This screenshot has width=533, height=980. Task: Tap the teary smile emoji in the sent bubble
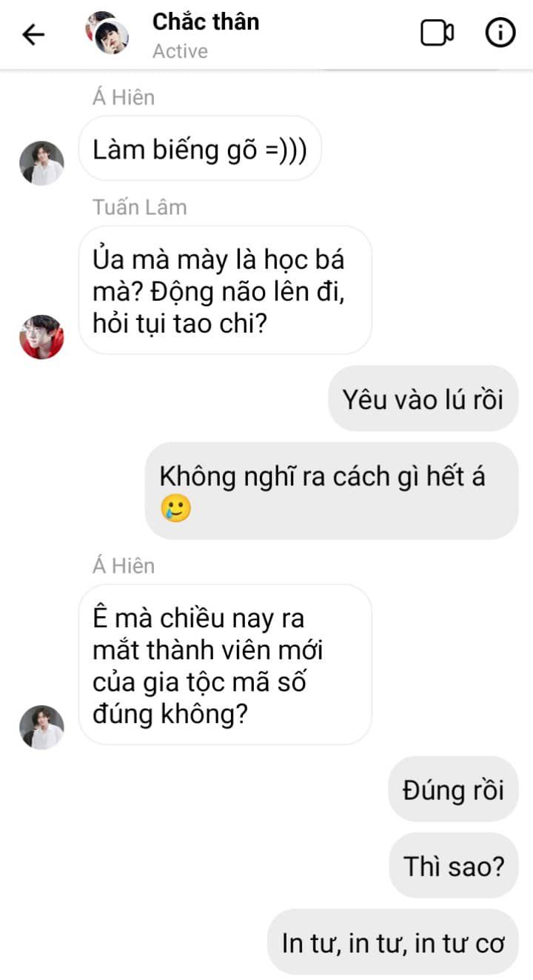click(175, 509)
